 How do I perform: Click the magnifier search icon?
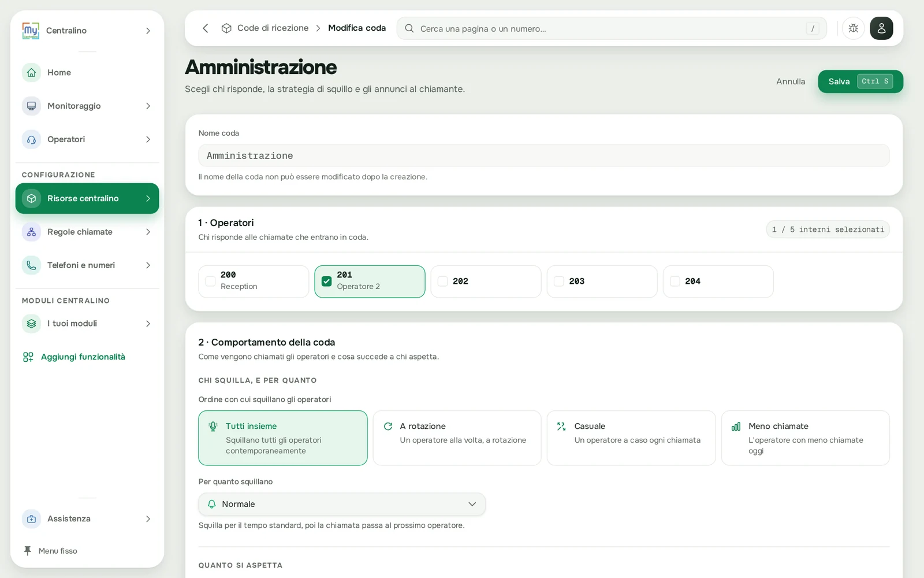tap(409, 28)
